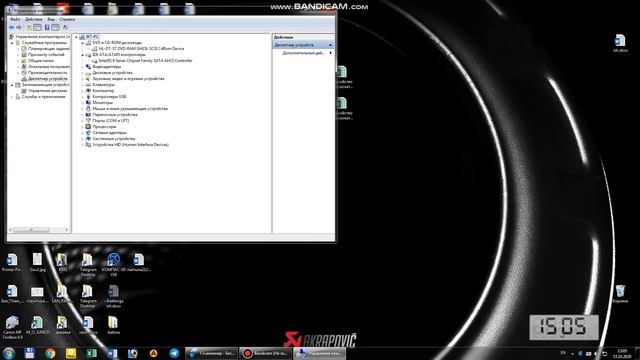The width and height of the screenshot is (640, 360).
Task: Expand the Видеоадаптеры node
Action: point(82,67)
